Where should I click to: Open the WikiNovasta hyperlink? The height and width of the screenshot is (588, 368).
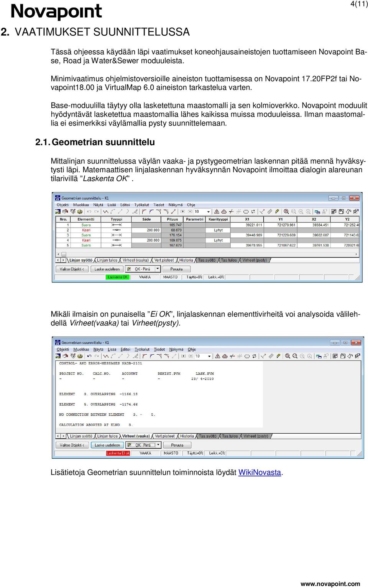click(x=260, y=472)
